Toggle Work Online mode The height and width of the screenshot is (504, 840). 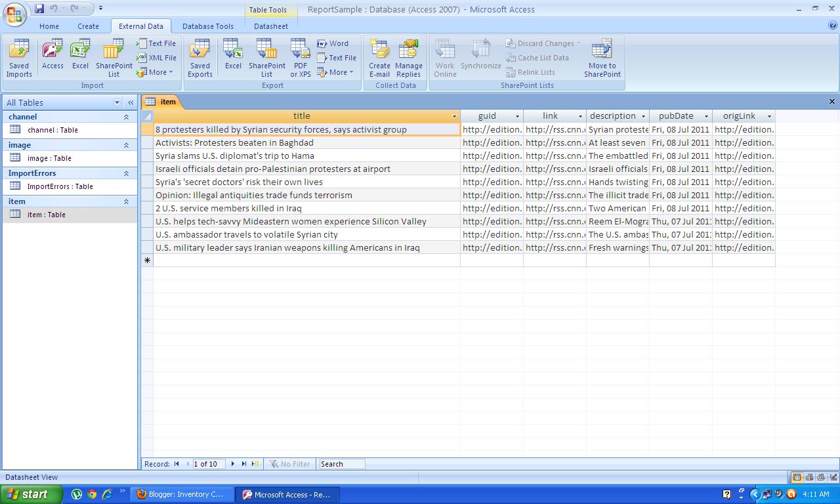tap(444, 58)
